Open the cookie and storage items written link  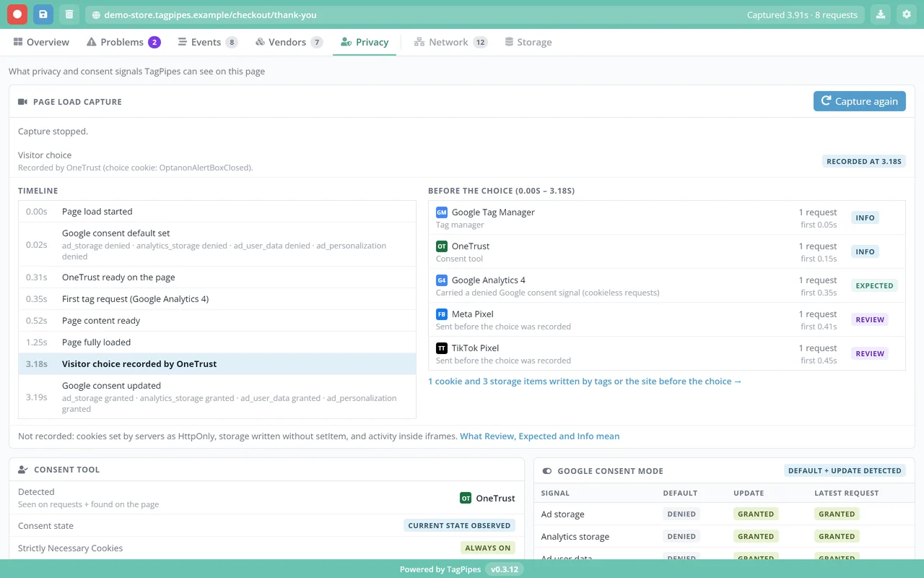click(585, 381)
